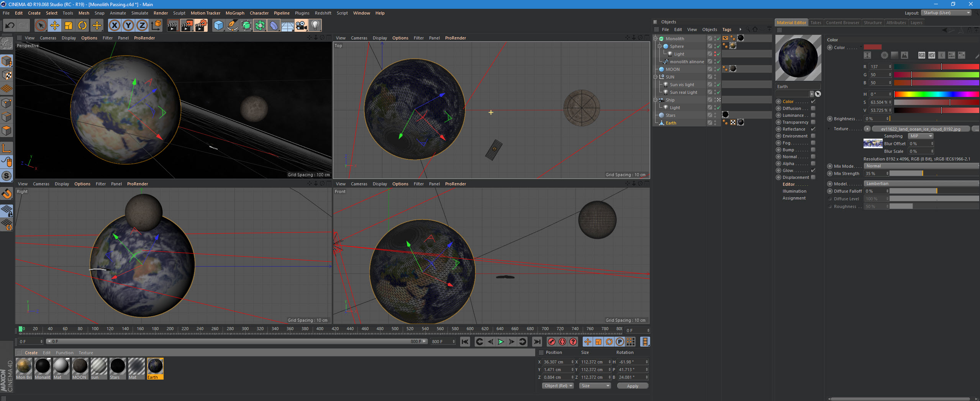Toggle the Reflectance channel checkbox
980x401 pixels.
click(813, 129)
